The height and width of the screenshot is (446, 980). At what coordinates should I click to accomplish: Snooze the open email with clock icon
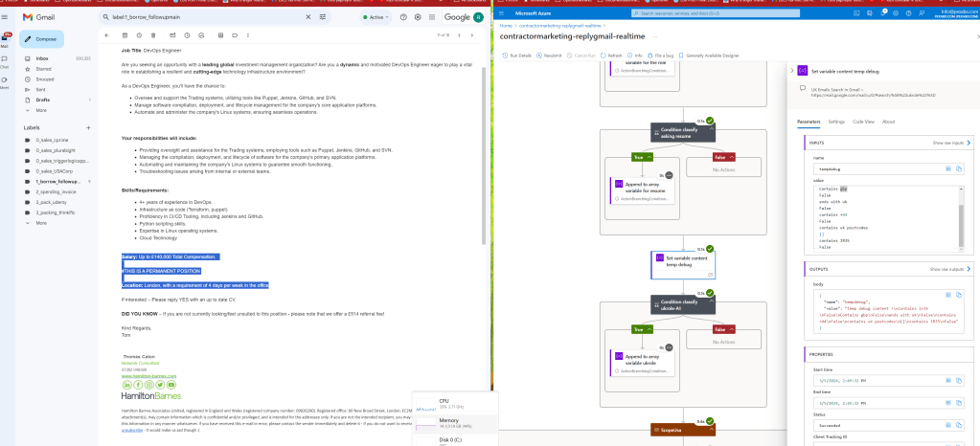click(x=186, y=35)
